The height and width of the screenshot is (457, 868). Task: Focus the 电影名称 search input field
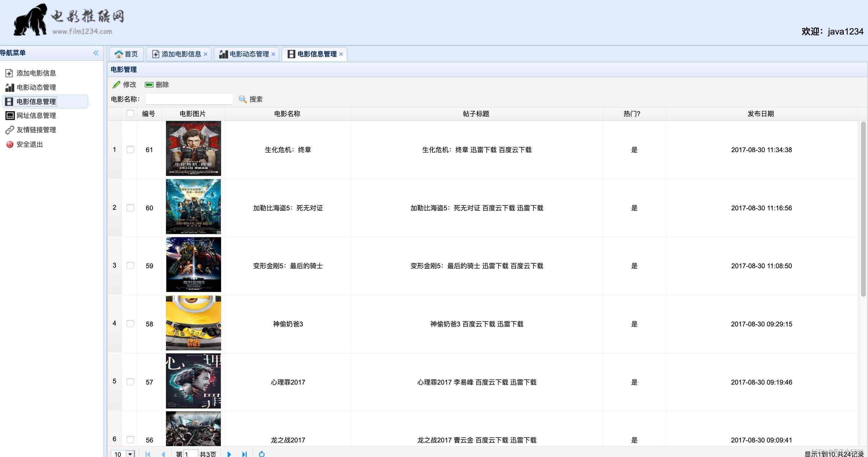pos(189,99)
